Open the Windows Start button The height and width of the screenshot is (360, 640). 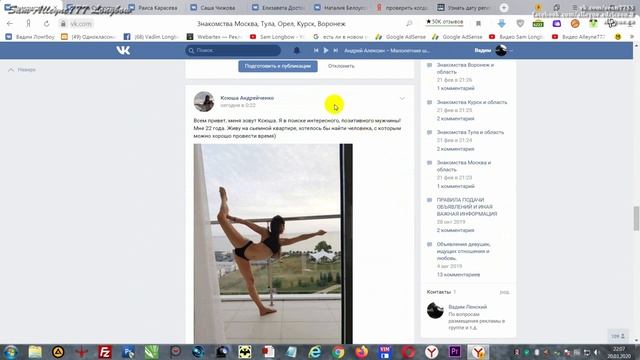[x=11, y=352]
